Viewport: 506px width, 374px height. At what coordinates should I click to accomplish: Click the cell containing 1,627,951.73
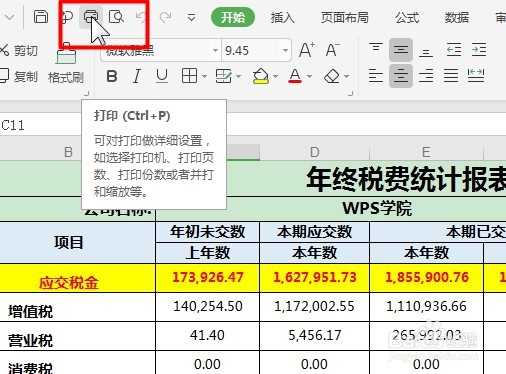pos(314,278)
